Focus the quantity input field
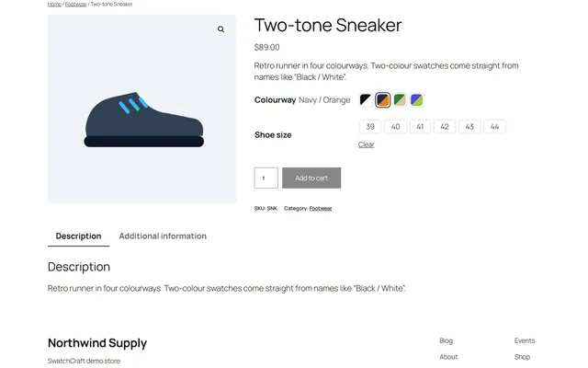 [x=266, y=178]
